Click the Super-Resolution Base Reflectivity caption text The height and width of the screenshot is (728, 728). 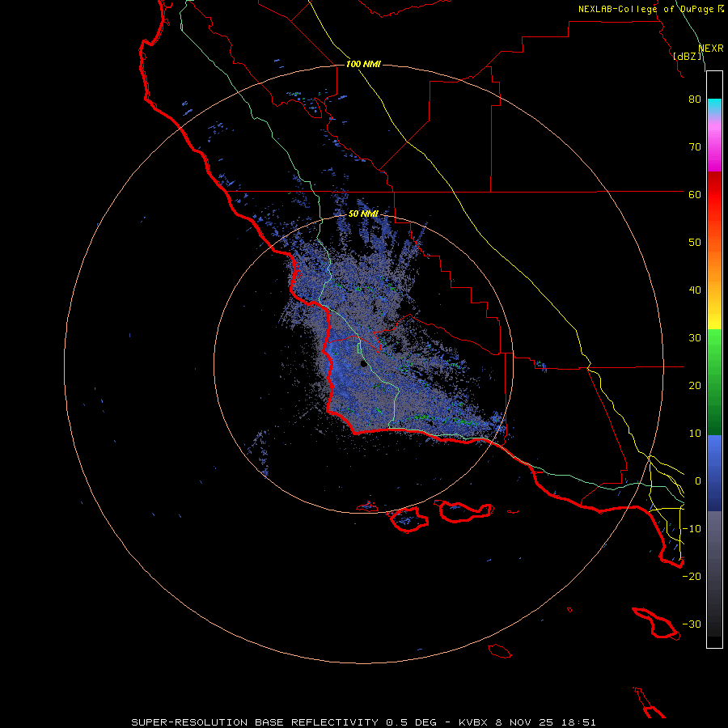(255, 722)
